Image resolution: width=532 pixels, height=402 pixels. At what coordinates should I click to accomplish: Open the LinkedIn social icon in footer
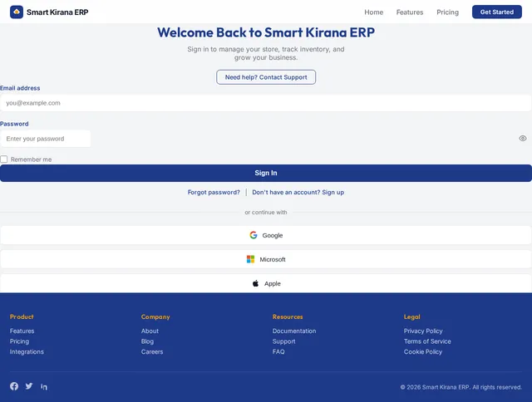[x=44, y=386]
